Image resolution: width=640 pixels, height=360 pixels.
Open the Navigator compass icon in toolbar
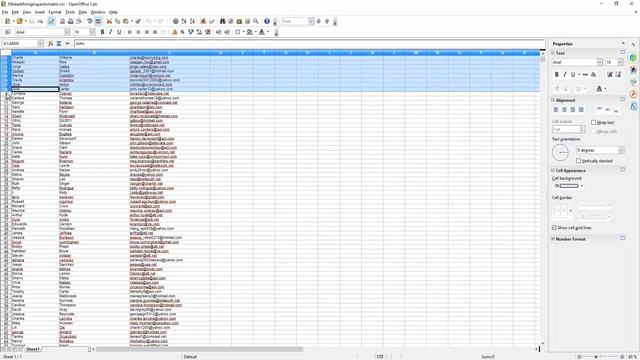coord(231,21)
